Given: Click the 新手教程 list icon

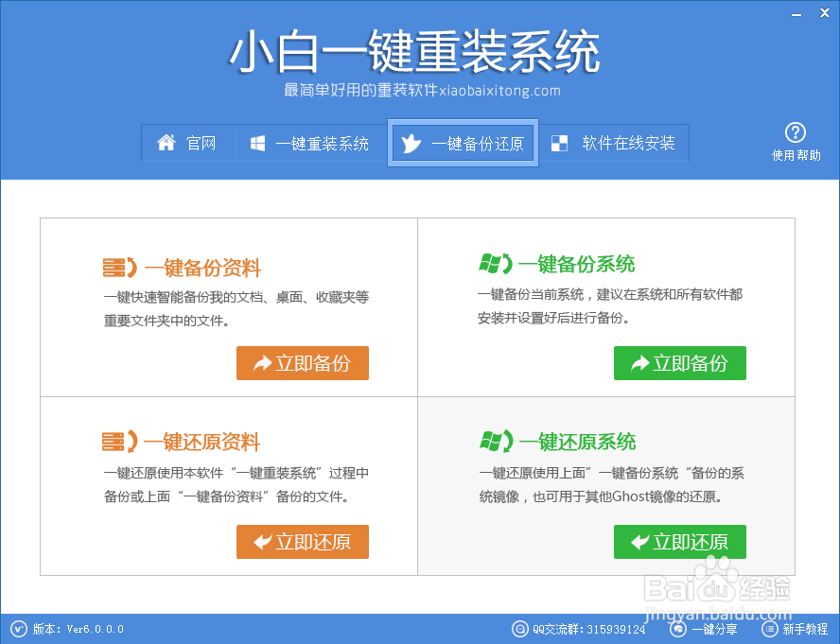Looking at the screenshot, I should (x=769, y=629).
